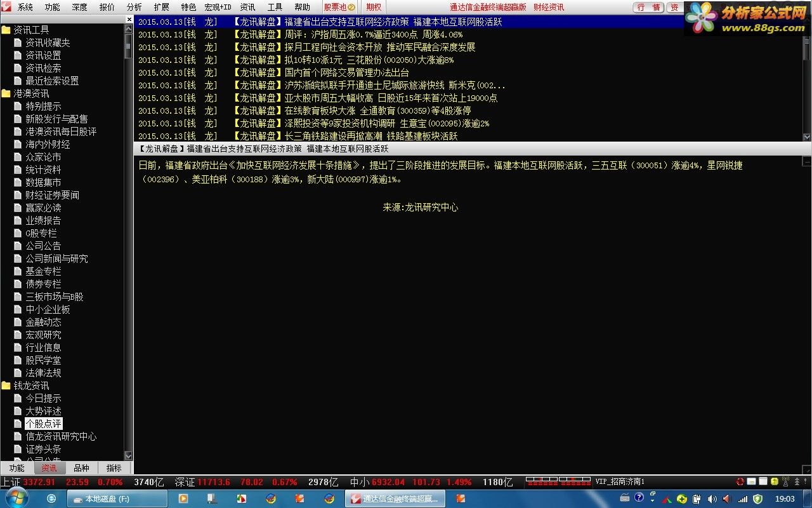812x508 pixels.
Task: Open the green shield security tray icon
Action: point(757,499)
